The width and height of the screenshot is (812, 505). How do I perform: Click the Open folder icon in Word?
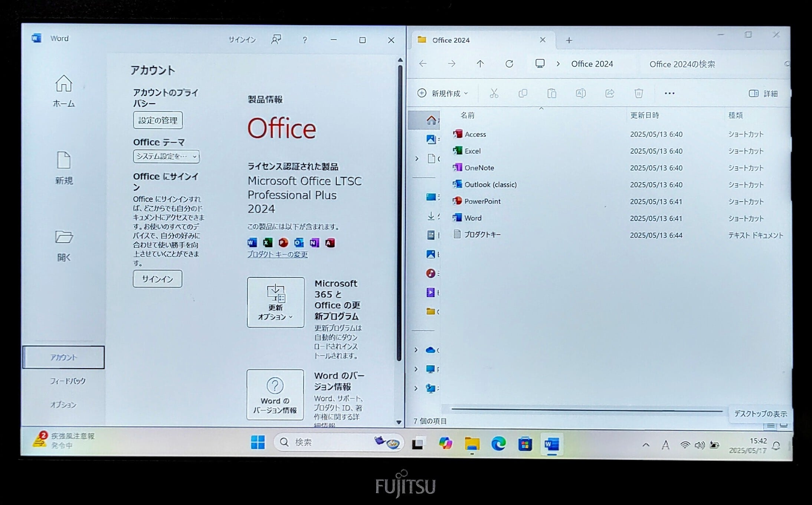[63, 237]
